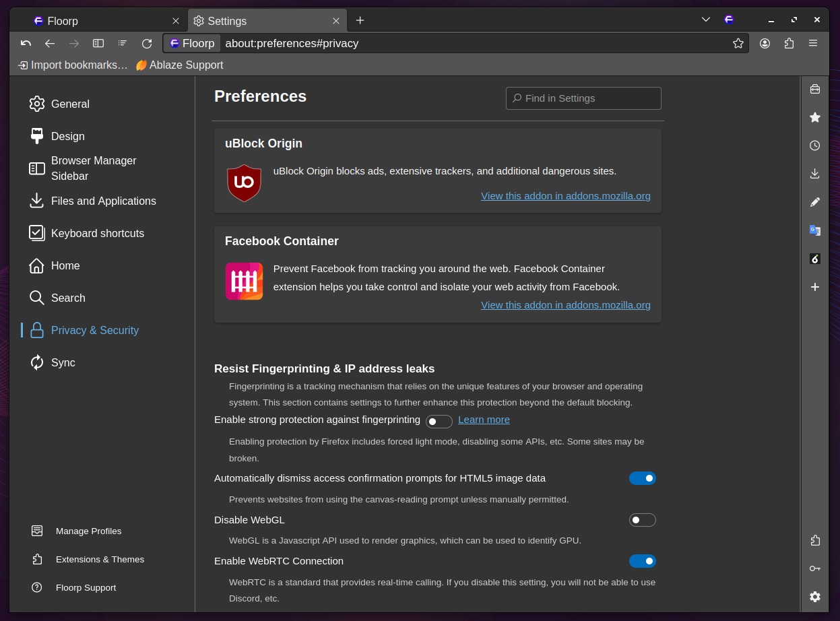The width and height of the screenshot is (840, 621).
Task: Click the undo closed tab toolbar icon
Action: coord(26,43)
